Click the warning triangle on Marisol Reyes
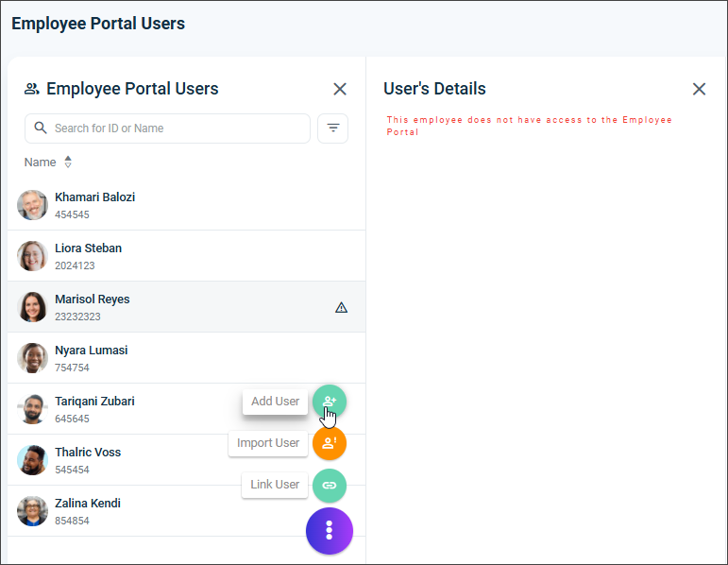 [342, 307]
